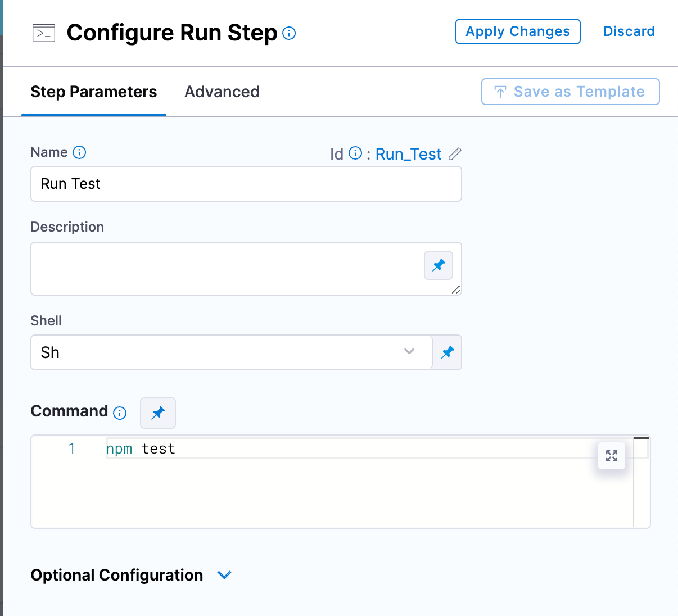
Task: Click the terminal icon beside Configure Run Step
Action: coord(43,33)
